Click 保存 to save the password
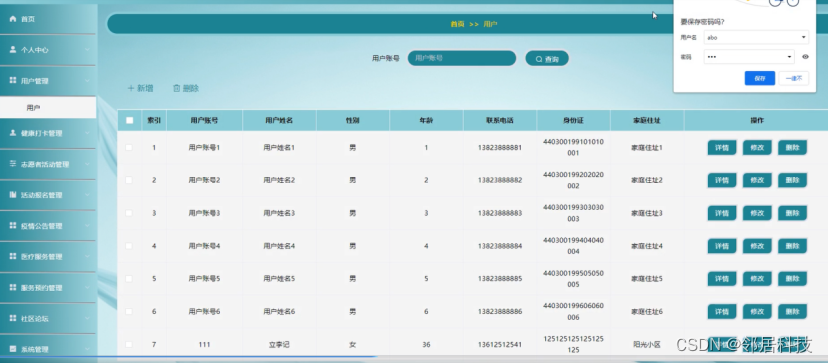 pyautogui.click(x=760, y=78)
